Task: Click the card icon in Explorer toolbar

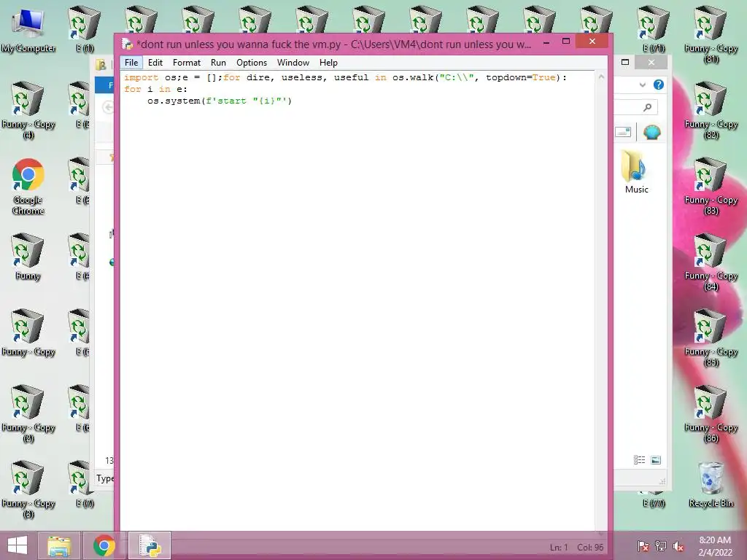Action: point(623,132)
